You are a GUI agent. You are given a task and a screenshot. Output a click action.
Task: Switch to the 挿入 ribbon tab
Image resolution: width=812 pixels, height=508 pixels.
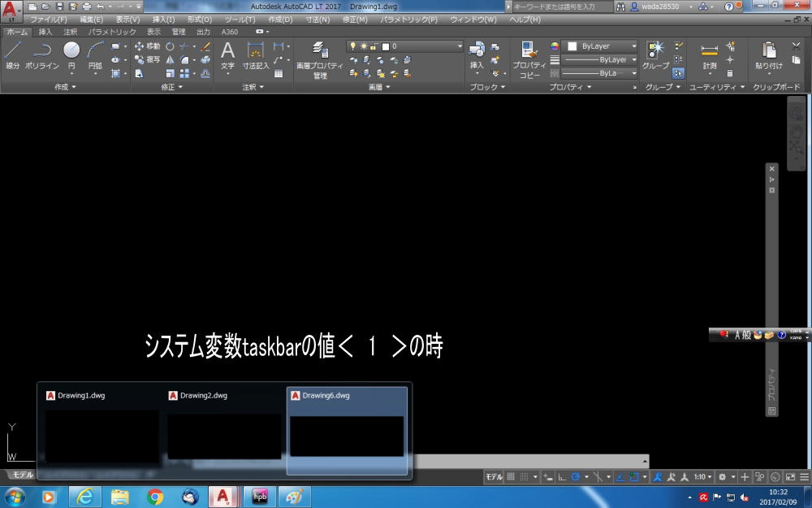click(45, 32)
